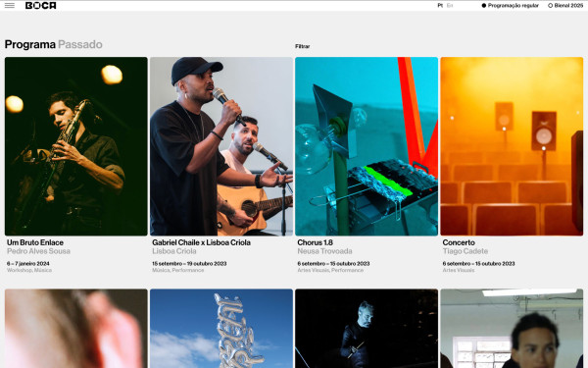Switch language to Pt

tap(440, 5)
